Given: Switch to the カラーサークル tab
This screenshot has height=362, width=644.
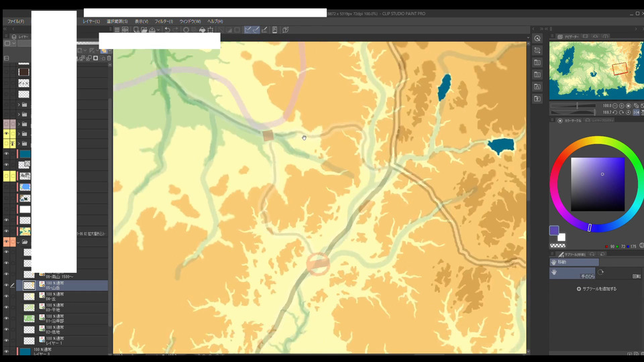Looking at the screenshot, I should [570, 121].
